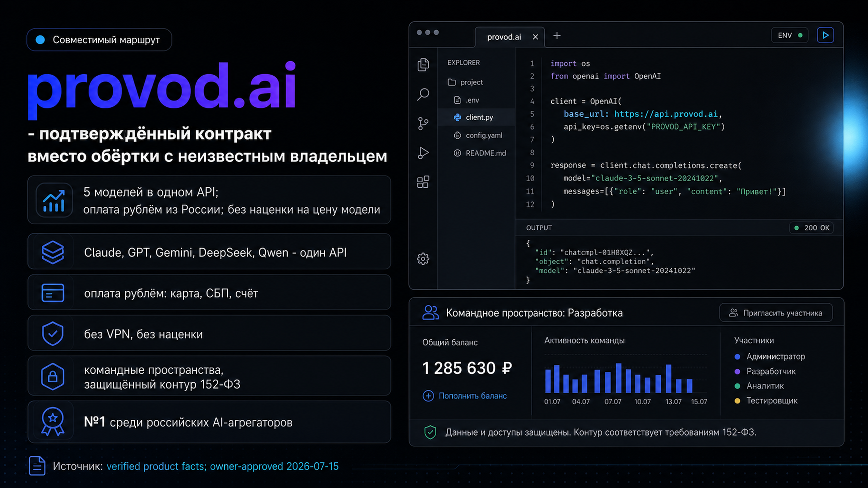Expand the project folder
The height and width of the screenshot is (488, 868).
(465, 82)
